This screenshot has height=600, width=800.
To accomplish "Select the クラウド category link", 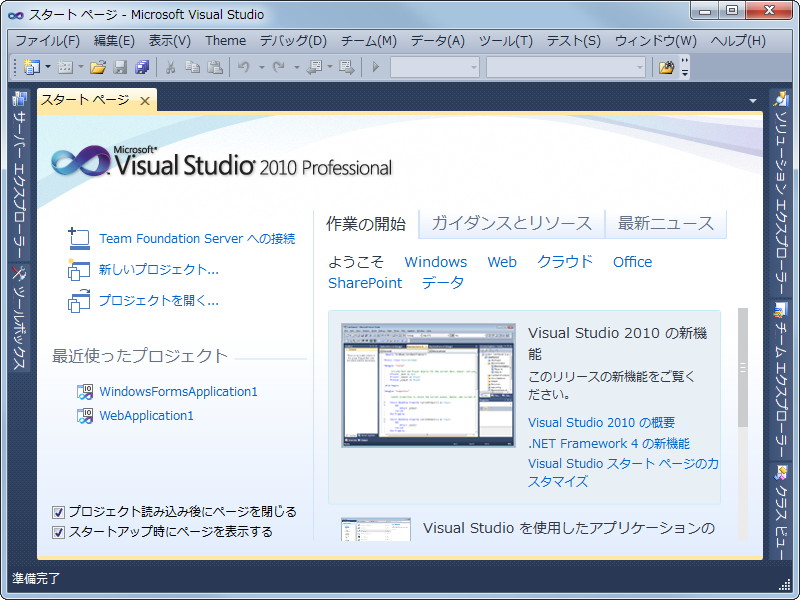I will coord(565,262).
